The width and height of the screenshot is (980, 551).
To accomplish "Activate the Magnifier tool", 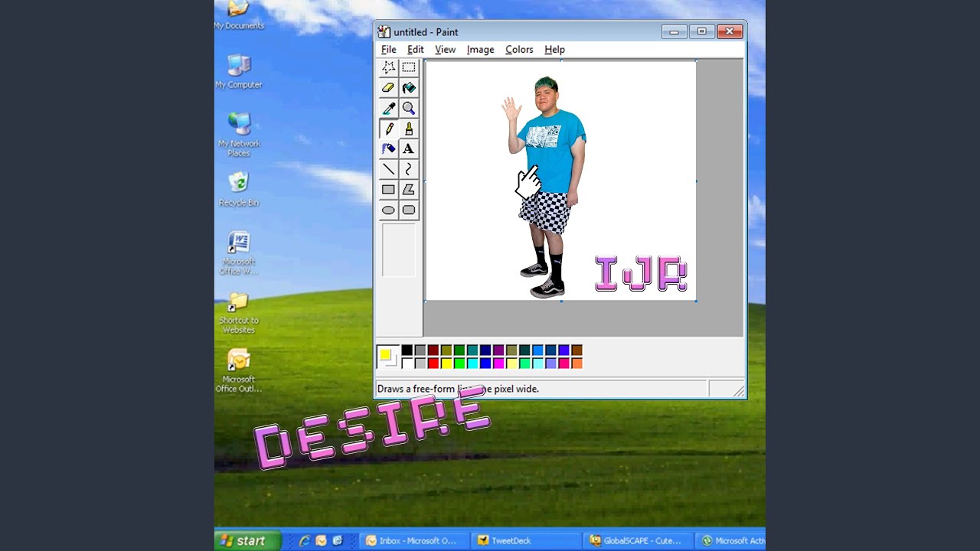I will (x=409, y=108).
